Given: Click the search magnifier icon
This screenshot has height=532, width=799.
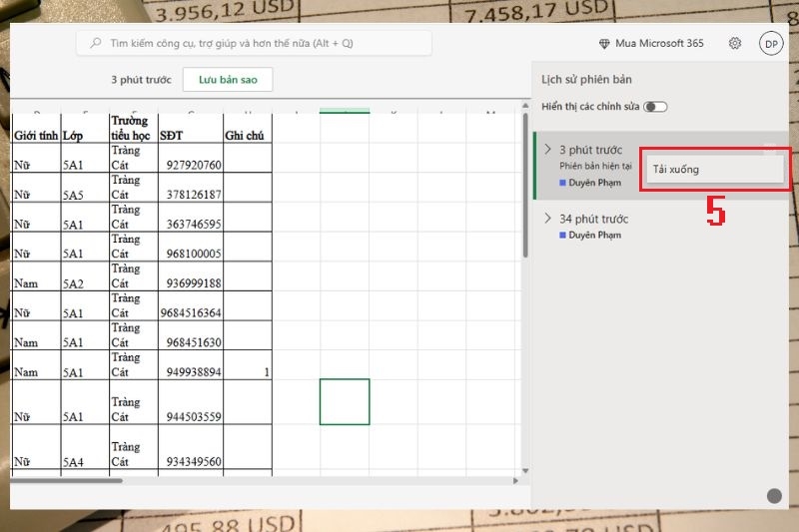Looking at the screenshot, I should click(x=95, y=43).
